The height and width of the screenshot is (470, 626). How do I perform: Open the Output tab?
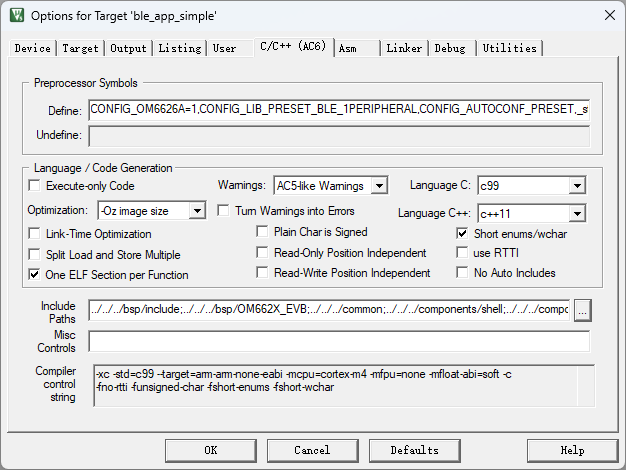click(x=128, y=48)
